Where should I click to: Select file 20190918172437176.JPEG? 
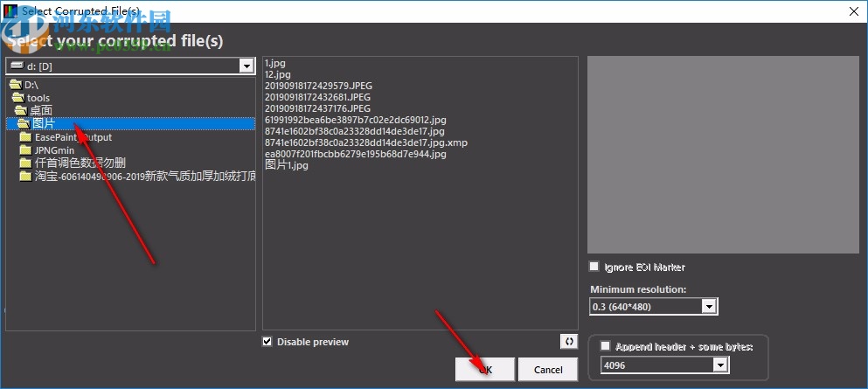(318, 108)
